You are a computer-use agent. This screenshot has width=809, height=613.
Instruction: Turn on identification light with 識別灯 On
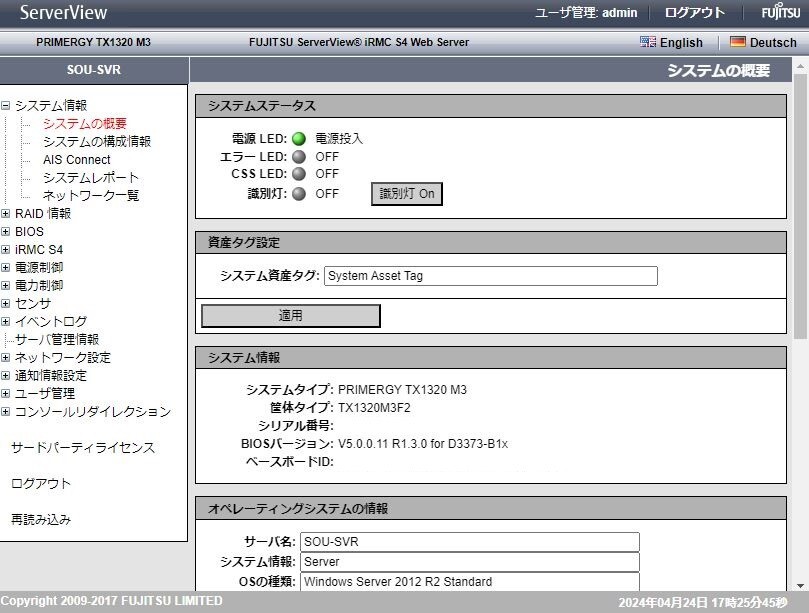pyautogui.click(x=407, y=194)
